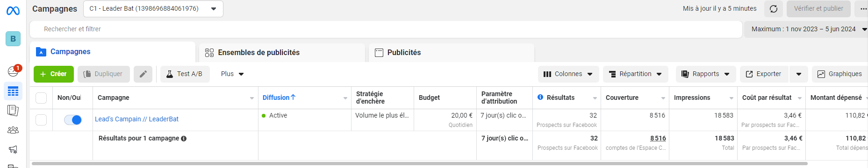
Task: Open the three-dots more options menu
Action: pos(861,9)
